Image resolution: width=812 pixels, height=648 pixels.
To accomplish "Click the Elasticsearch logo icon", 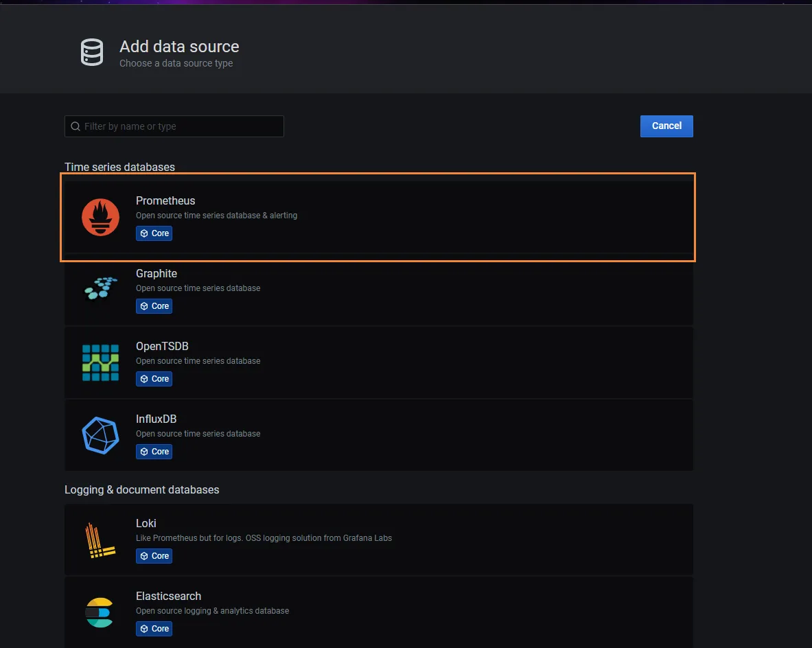I will point(100,612).
